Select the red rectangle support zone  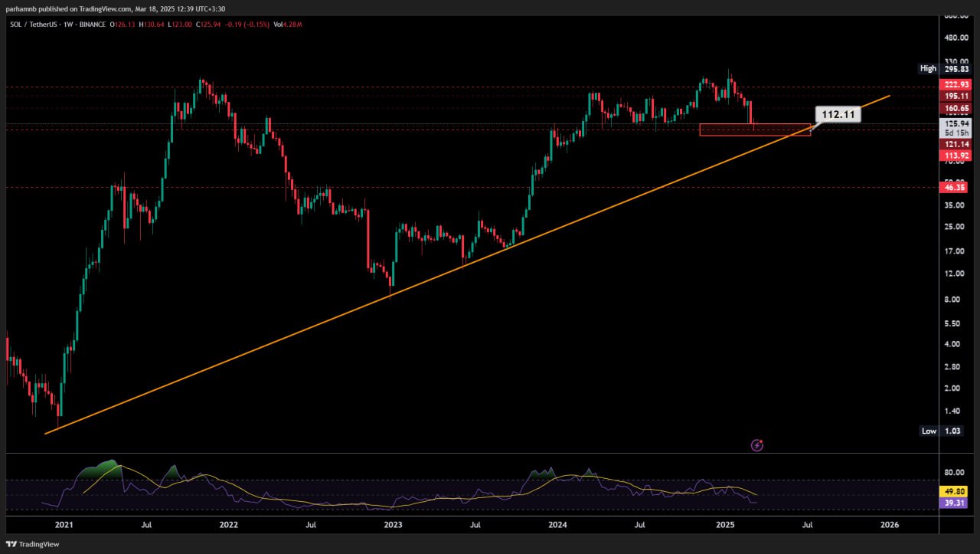click(755, 129)
